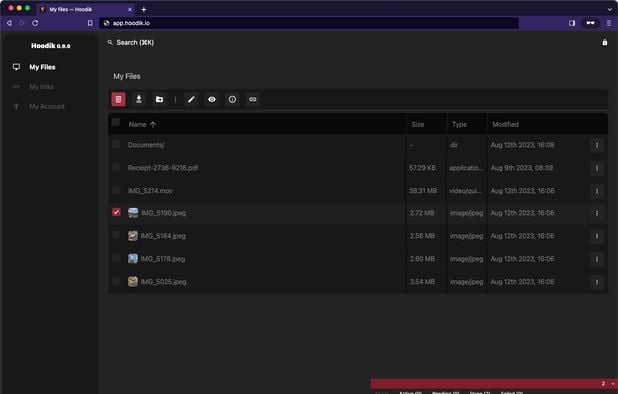This screenshot has height=394, width=618.
Task: Open a new browser tab
Action: [143, 9]
